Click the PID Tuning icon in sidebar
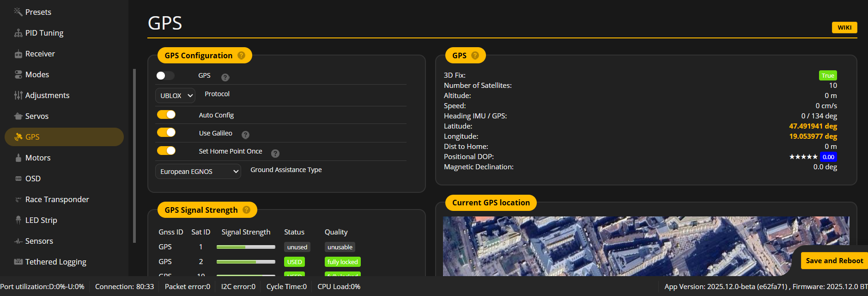Image resolution: width=868 pixels, height=296 pixels. click(18, 33)
